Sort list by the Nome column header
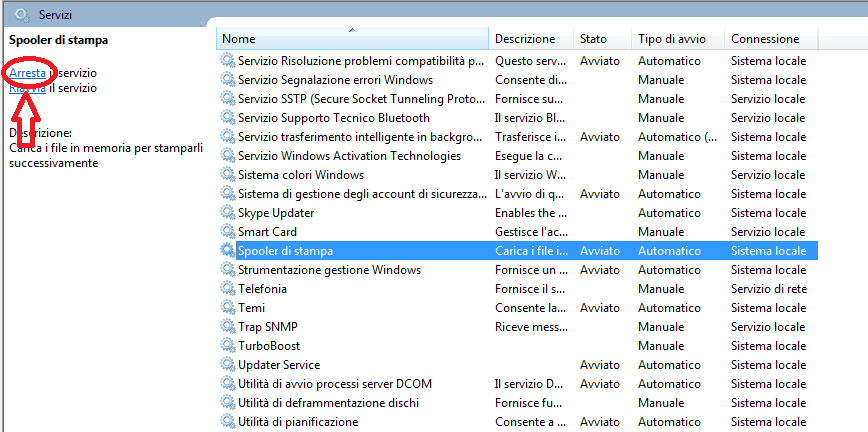The height and width of the screenshot is (432, 868). (353, 39)
